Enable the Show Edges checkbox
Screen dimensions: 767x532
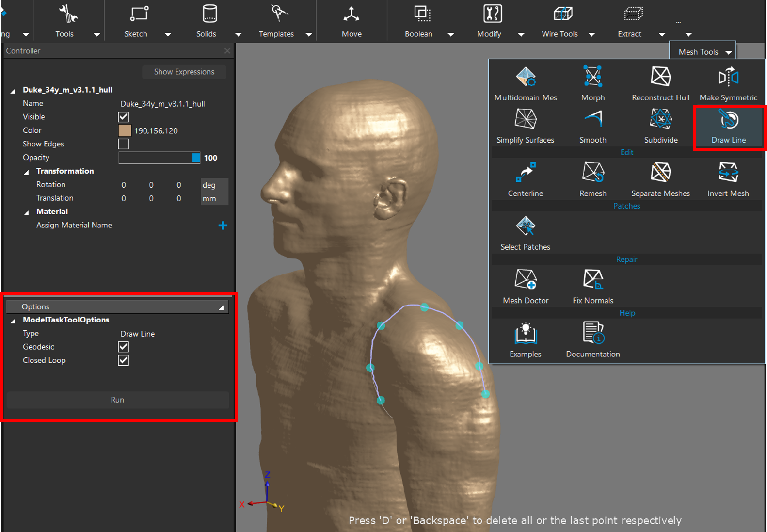click(x=124, y=144)
